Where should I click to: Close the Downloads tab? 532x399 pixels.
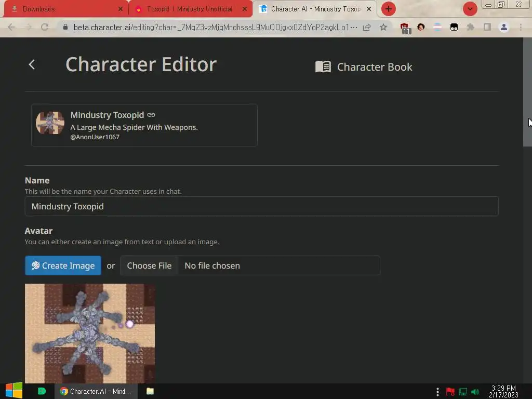120,9
